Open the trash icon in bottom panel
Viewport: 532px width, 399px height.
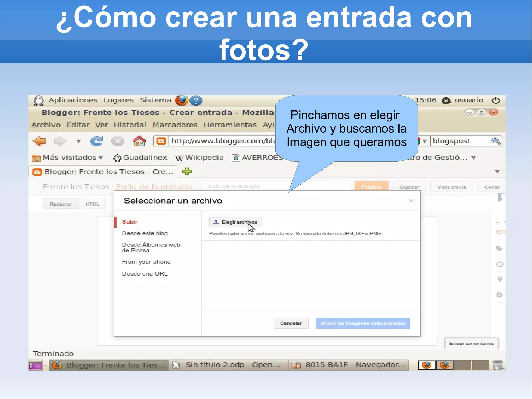[x=498, y=365]
